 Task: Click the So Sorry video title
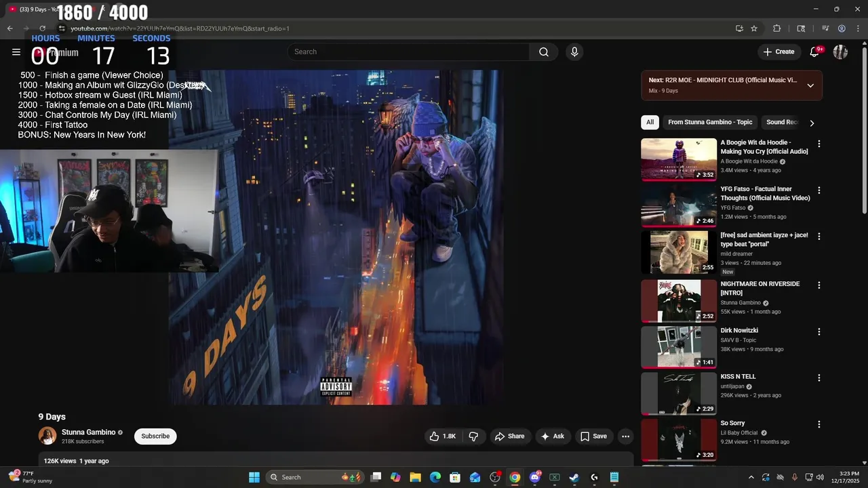click(x=732, y=424)
